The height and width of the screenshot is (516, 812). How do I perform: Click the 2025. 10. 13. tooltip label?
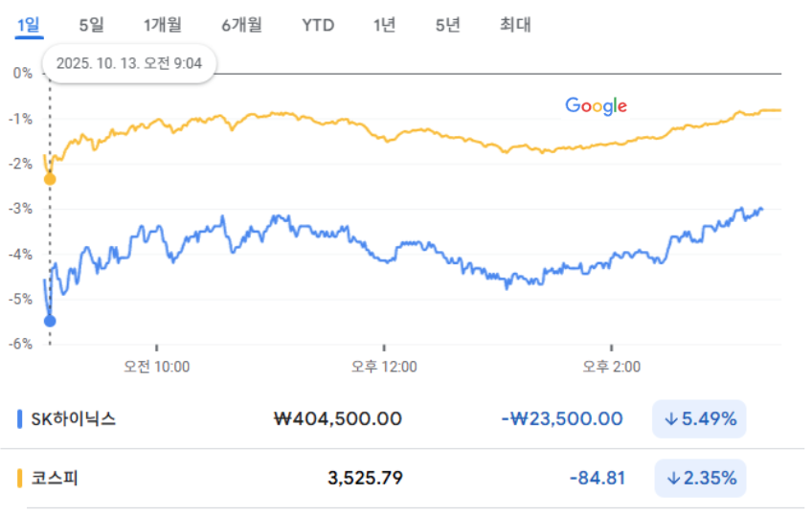[x=129, y=64]
